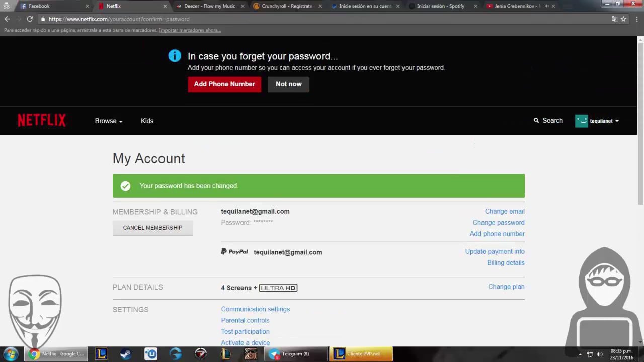Image resolution: width=644 pixels, height=362 pixels.
Task: Click the tequilanet profile avatar
Action: [582, 121]
